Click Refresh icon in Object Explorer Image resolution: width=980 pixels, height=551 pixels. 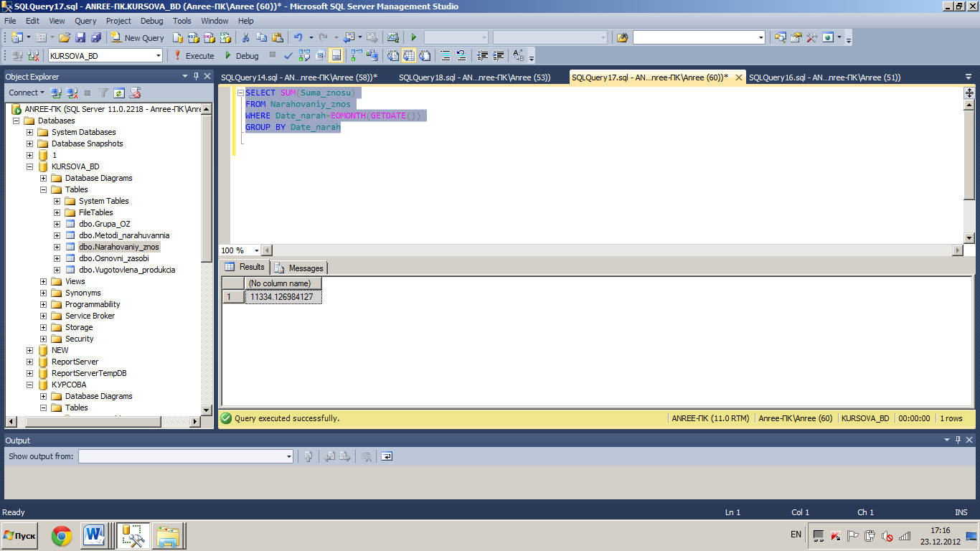click(x=119, y=93)
